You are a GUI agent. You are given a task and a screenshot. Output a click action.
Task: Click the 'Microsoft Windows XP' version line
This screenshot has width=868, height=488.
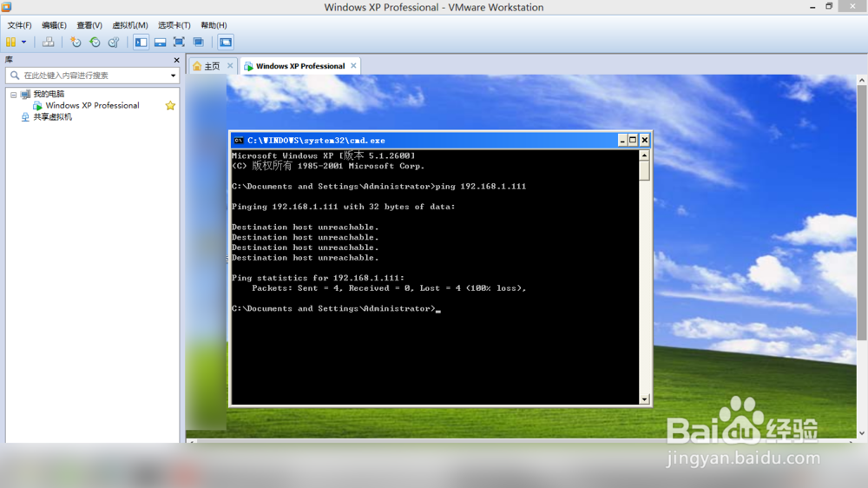[x=323, y=155]
